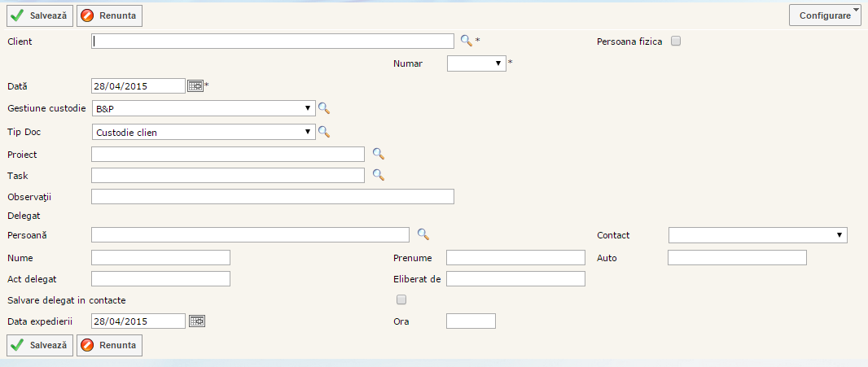Image resolution: width=868 pixels, height=367 pixels.
Task: Enable the Persoana fizica checkbox
Action: pos(675,41)
